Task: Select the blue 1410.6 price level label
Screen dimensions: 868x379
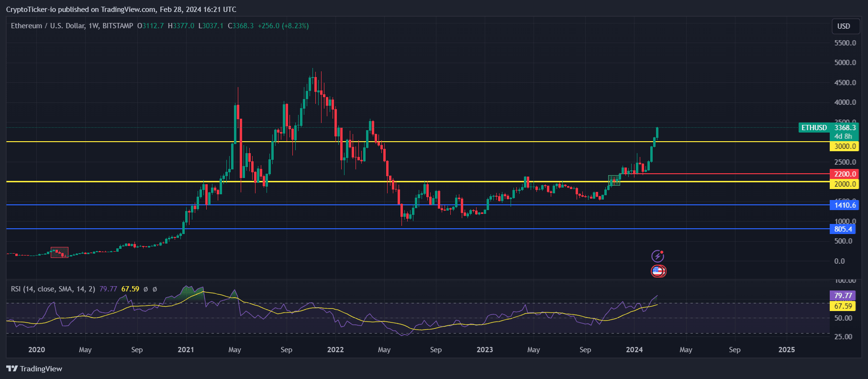Action: click(844, 205)
